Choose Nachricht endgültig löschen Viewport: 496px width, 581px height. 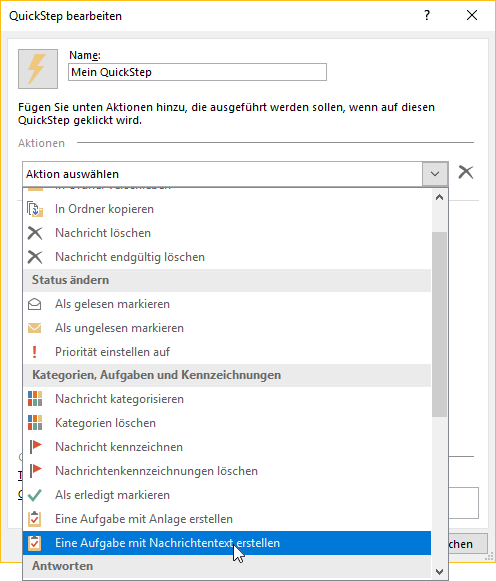227,257
